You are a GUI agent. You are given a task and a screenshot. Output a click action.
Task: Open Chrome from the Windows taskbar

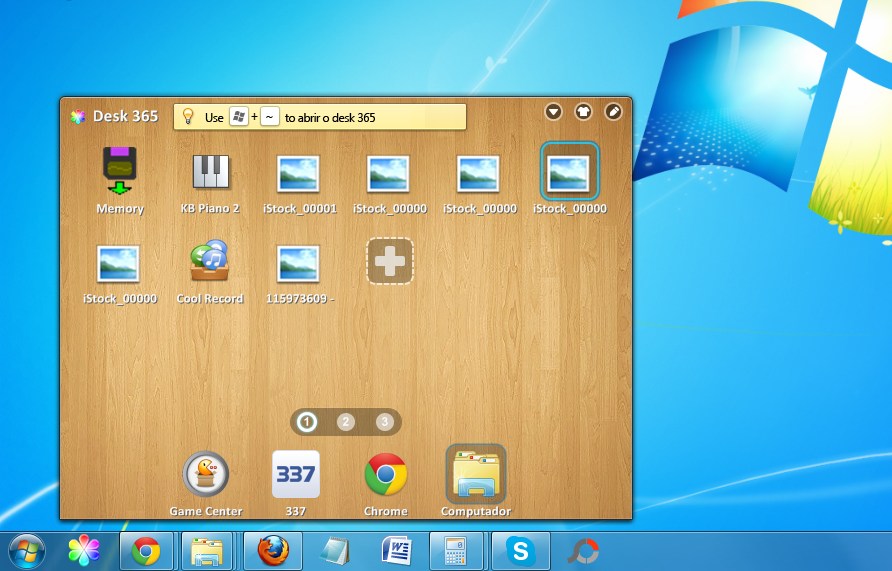(x=146, y=551)
